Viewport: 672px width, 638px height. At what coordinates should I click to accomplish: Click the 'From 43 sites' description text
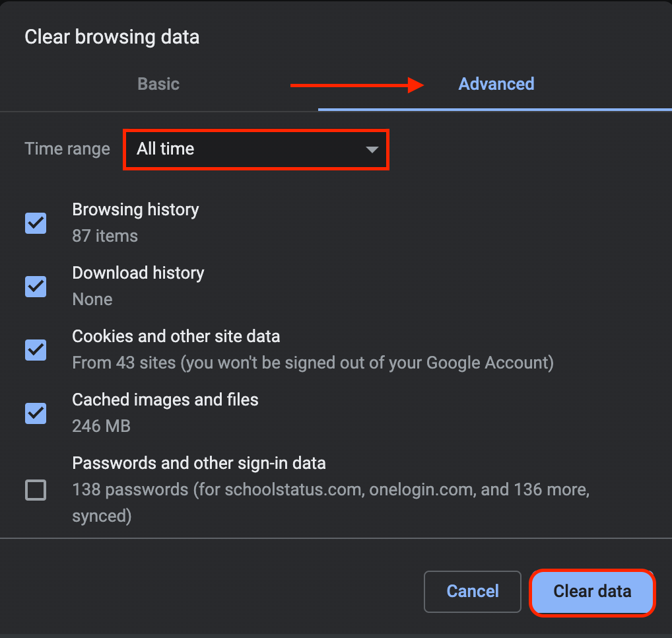313,363
